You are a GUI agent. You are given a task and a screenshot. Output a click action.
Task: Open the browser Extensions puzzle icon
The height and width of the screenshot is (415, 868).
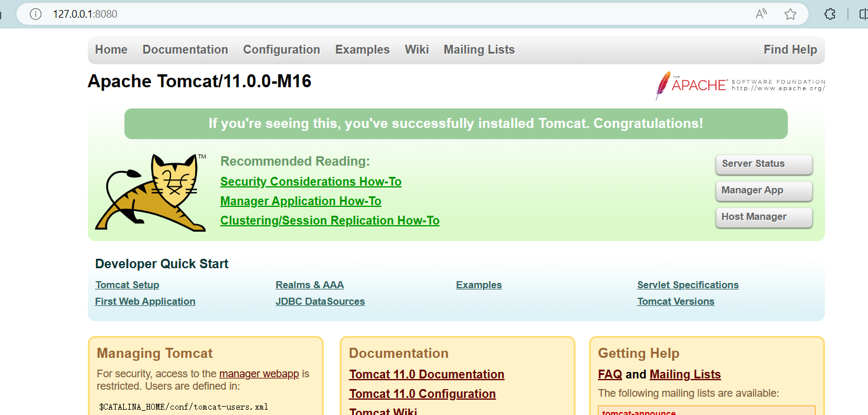click(830, 14)
